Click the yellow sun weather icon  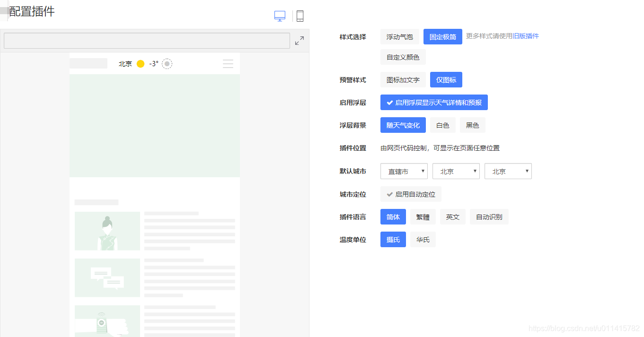coord(140,64)
